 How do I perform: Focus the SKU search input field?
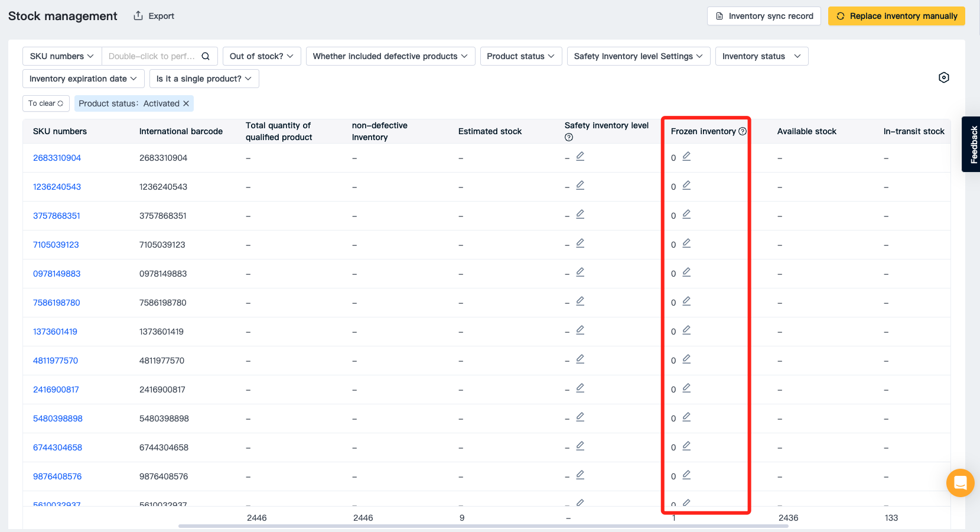click(x=151, y=56)
